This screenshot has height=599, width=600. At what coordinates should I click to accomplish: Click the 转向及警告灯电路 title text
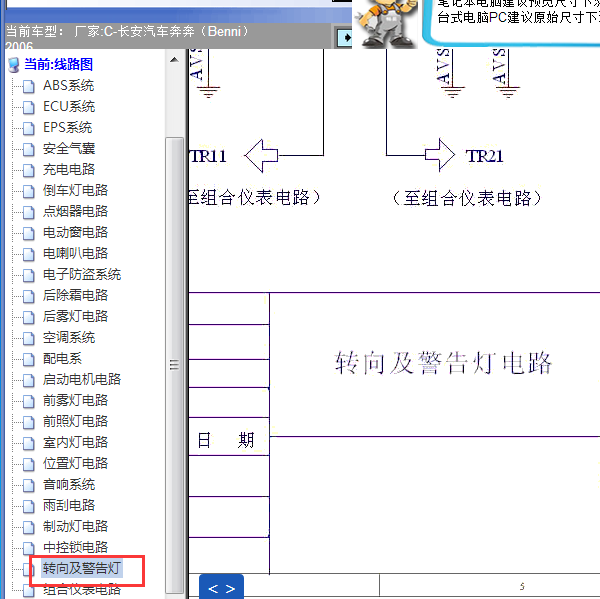pos(443,362)
